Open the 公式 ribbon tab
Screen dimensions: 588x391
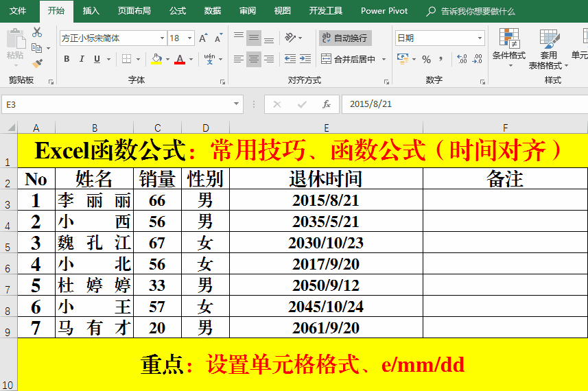click(x=177, y=11)
